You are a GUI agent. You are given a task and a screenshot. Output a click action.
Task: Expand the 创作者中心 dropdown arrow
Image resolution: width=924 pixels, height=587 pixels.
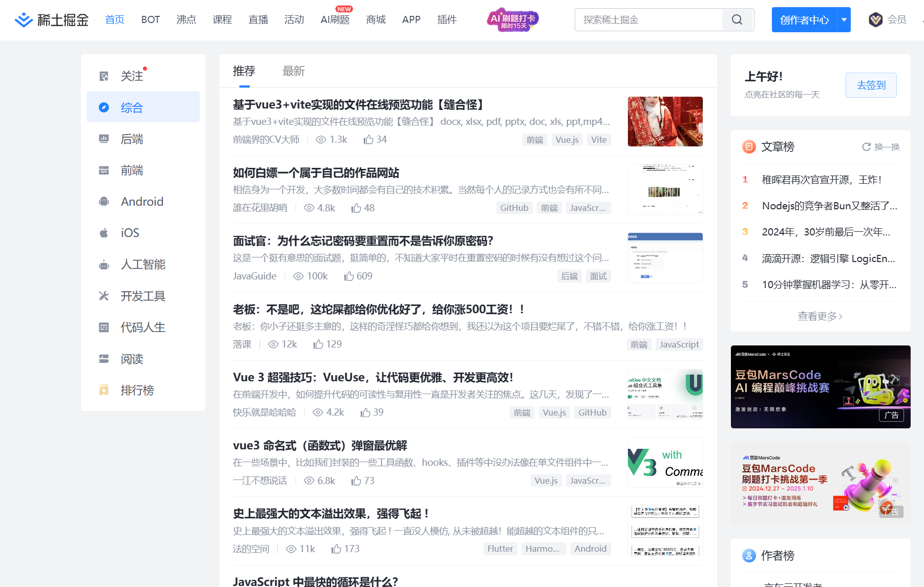pos(844,20)
